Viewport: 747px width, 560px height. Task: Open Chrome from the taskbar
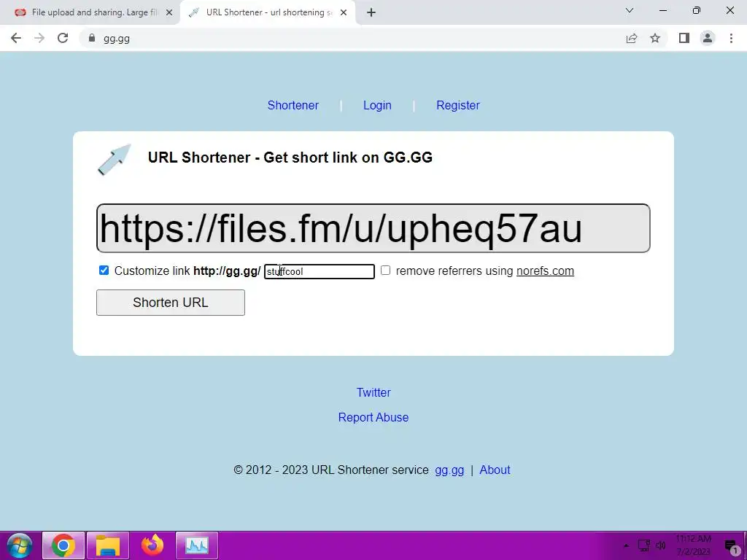click(x=63, y=545)
